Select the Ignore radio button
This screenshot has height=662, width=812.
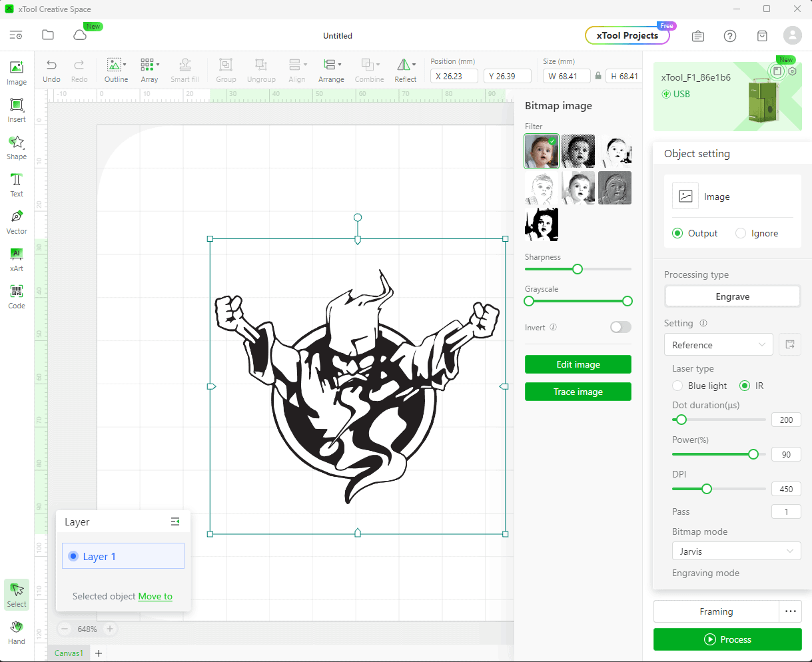(740, 233)
